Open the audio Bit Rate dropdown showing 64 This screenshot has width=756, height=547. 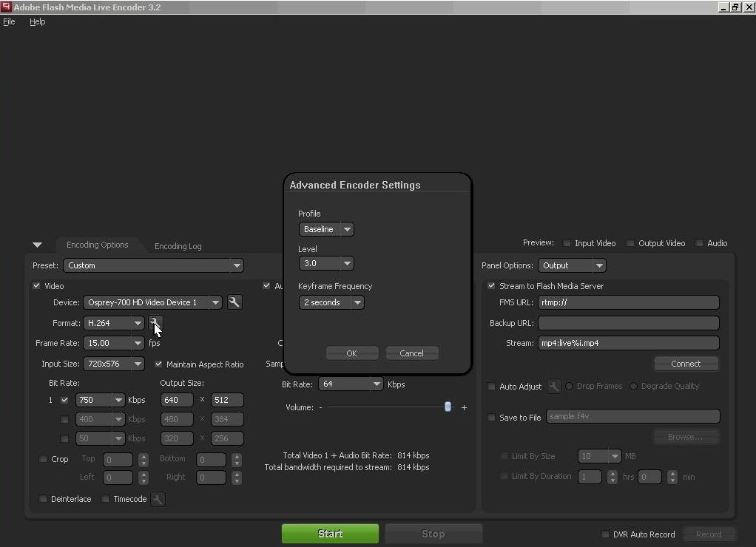pyautogui.click(x=351, y=384)
